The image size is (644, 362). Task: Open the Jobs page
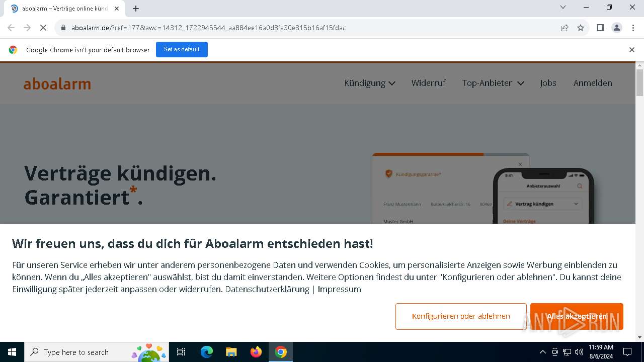(548, 83)
